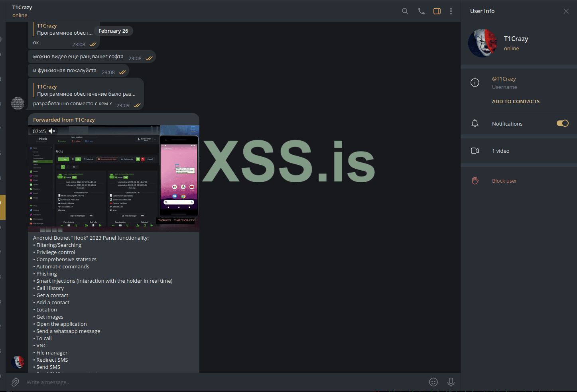This screenshot has width=577, height=392.
Task: Play the forwarded Hook panel video
Action: [114, 179]
